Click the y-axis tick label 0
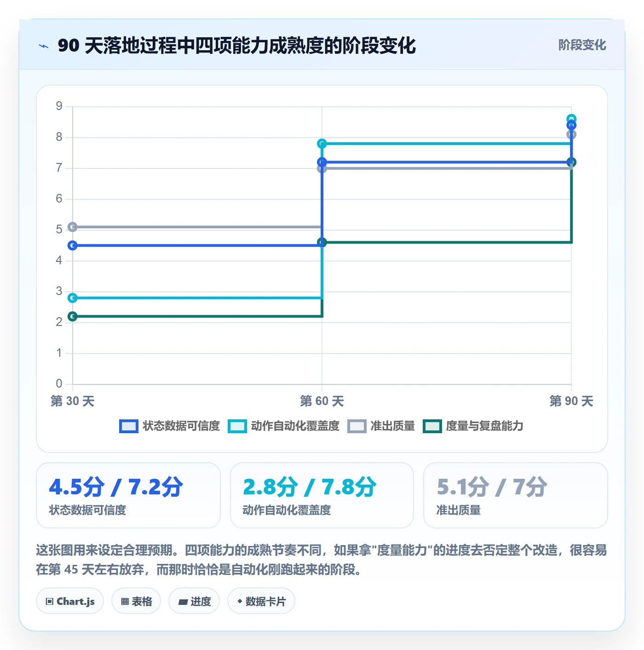The height and width of the screenshot is (650, 644). (59, 383)
